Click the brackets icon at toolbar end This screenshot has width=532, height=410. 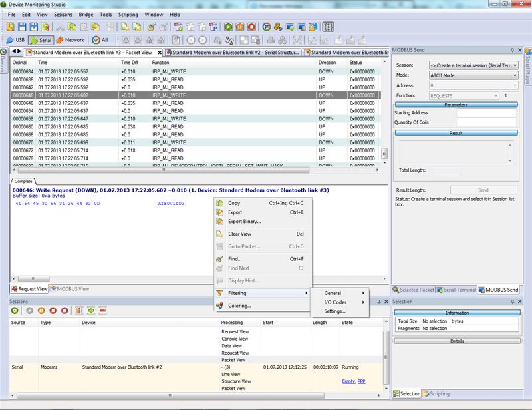pyautogui.click(x=328, y=27)
